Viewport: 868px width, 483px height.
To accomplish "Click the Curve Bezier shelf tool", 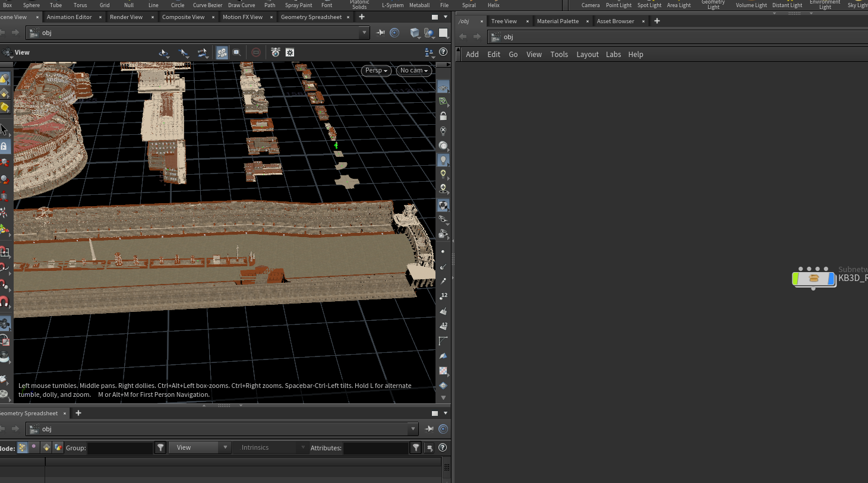I will coord(207,5).
